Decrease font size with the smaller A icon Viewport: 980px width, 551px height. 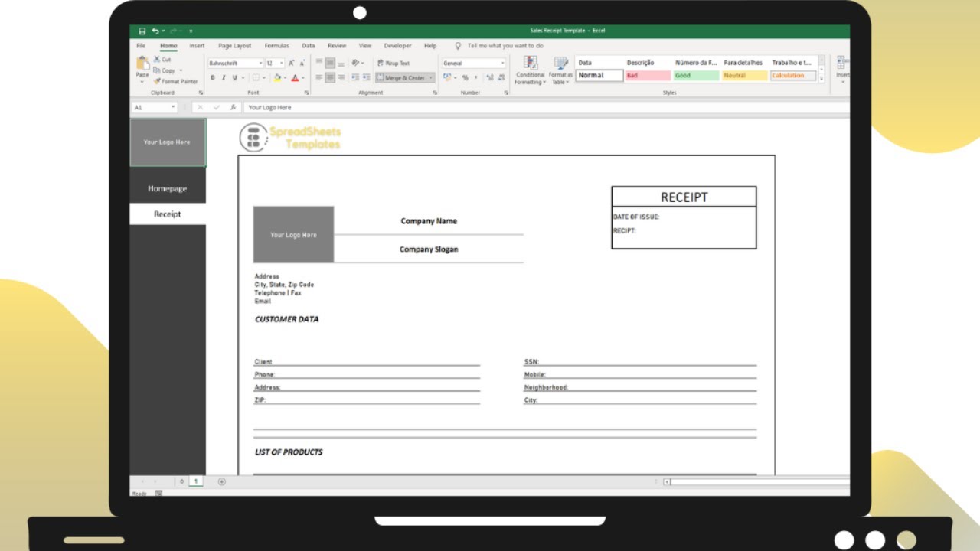point(303,64)
